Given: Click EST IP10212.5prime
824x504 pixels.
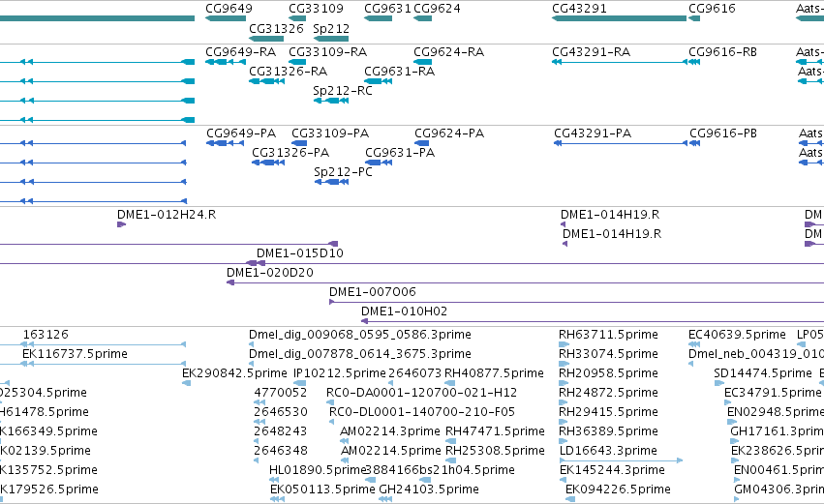Looking at the screenshot, I should coord(340,373).
